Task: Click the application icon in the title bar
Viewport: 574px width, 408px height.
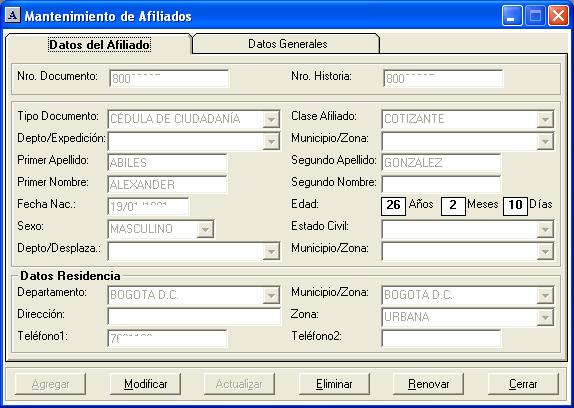Action: pyautogui.click(x=12, y=15)
